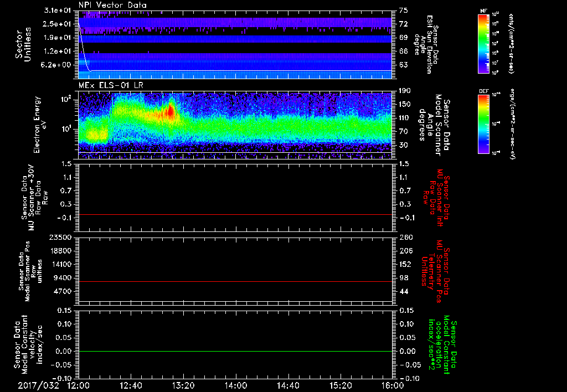This screenshot has height=392, width=567.
Task: Click the '14:00' time axis tick label
Action: 235,385
